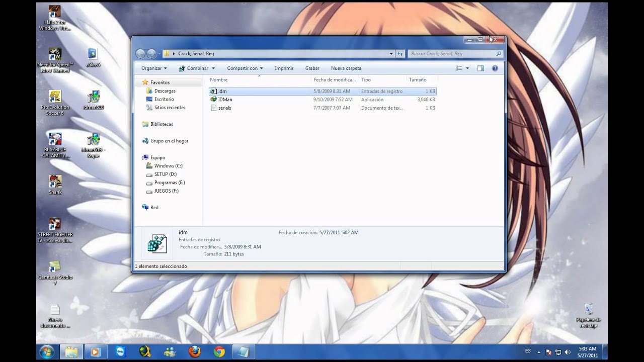Select Equipo in navigation pane
This screenshot has height=362, width=644.
(x=157, y=157)
